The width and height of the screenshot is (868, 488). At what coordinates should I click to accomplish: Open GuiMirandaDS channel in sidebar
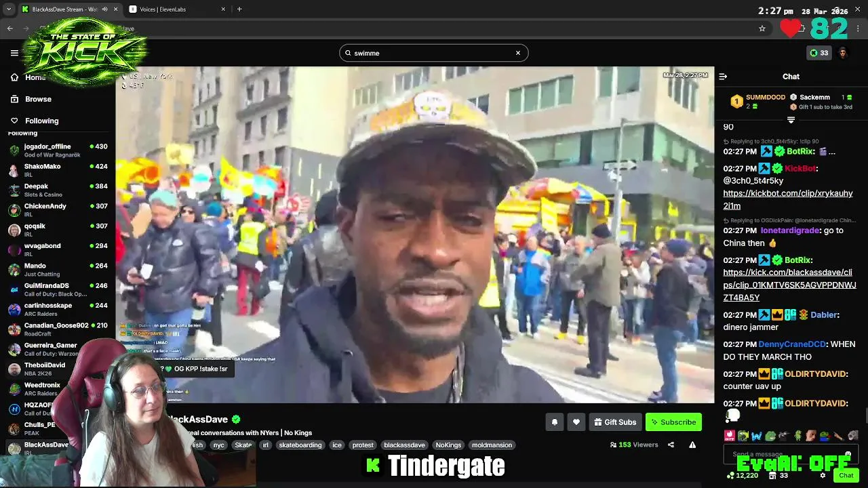click(58, 289)
